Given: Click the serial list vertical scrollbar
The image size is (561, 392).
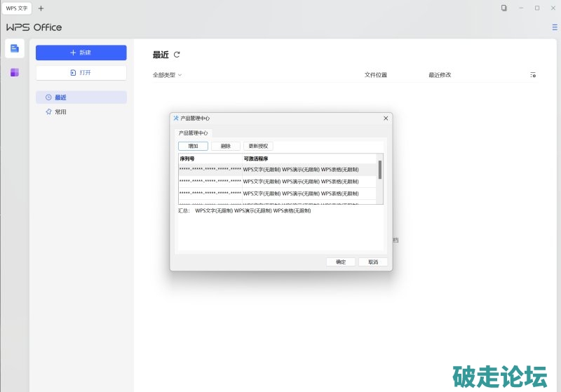Looking at the screenshot, I should point(380,170).
